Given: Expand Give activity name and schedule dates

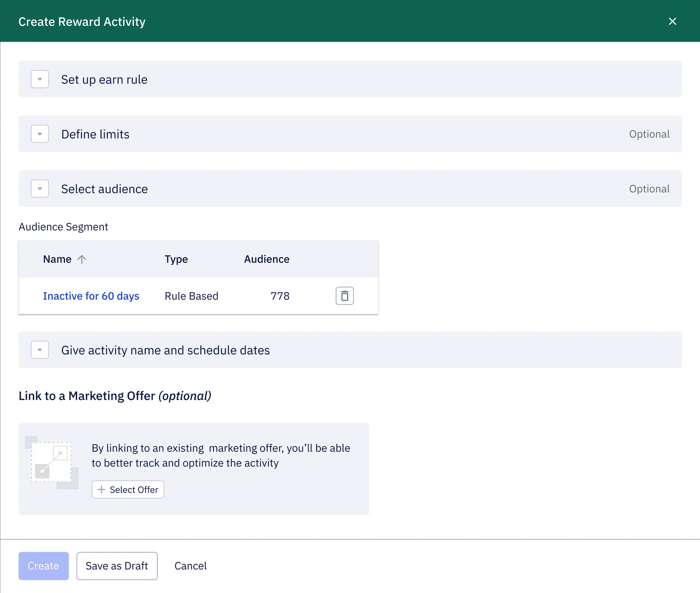Looking at the screenshot, I should [x=40, y=350].
